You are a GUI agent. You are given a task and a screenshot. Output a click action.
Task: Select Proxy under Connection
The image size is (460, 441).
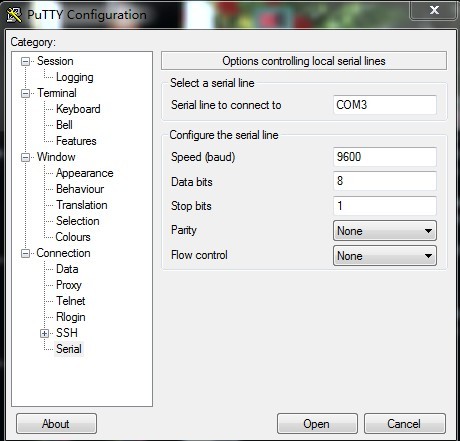[69, 285]
